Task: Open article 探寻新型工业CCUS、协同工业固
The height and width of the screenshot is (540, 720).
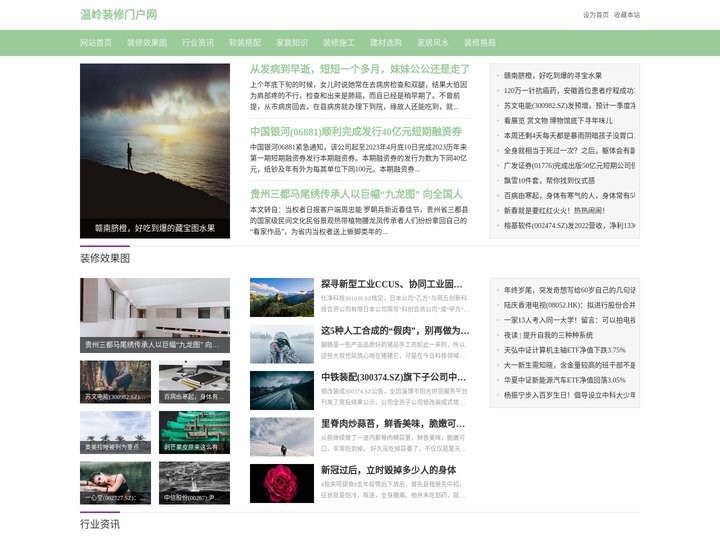Action: tap(391, 284)
